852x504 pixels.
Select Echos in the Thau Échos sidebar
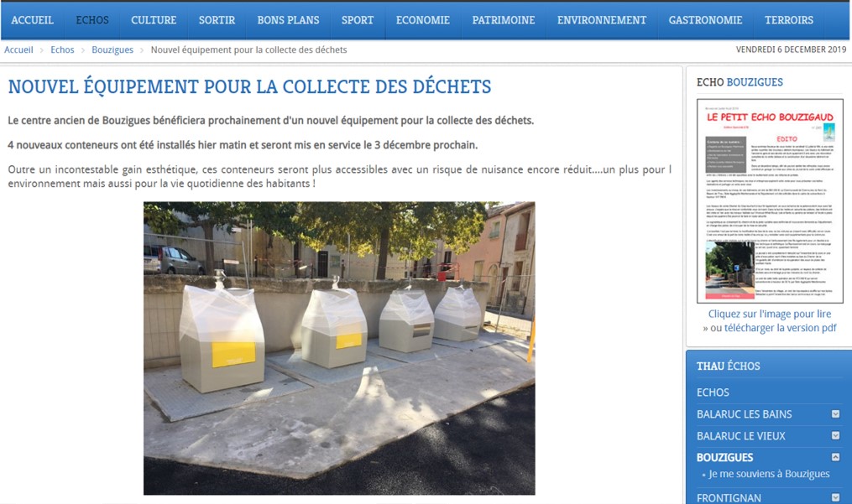click(713, 392)
